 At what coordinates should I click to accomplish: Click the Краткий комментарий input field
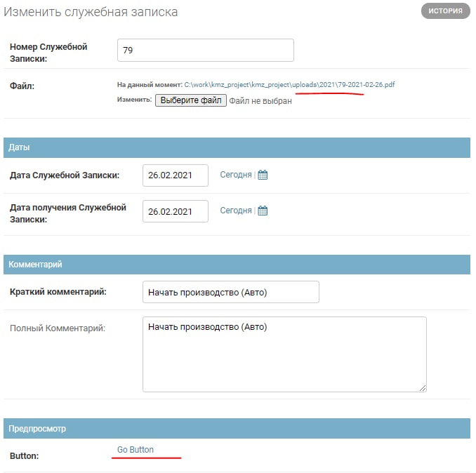pyautogui.click(x=231, y=292)
